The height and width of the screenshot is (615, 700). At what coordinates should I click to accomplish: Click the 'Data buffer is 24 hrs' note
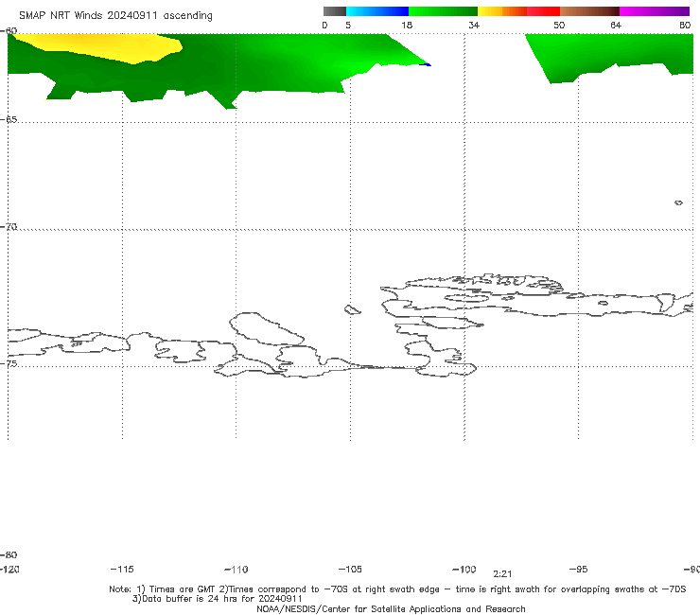click(217, 599)
